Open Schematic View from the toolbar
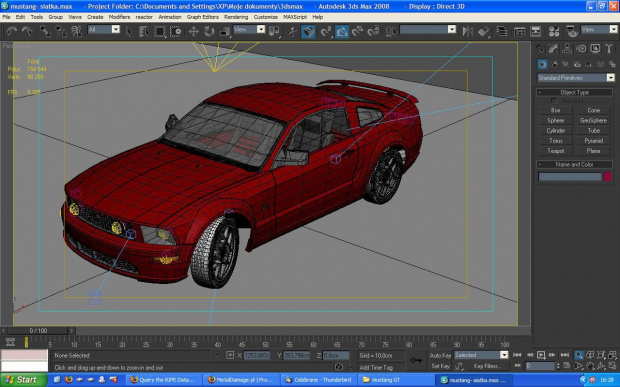 coord(536,31)
